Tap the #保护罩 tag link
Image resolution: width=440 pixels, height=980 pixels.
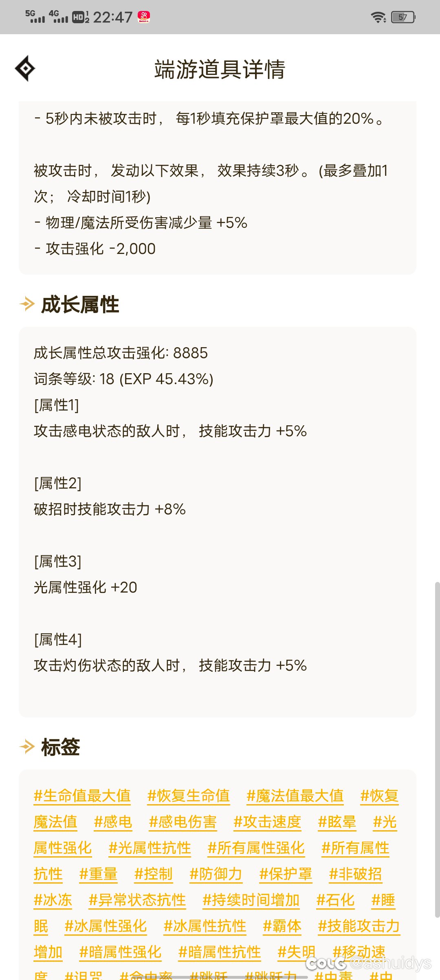pos(286,873)
